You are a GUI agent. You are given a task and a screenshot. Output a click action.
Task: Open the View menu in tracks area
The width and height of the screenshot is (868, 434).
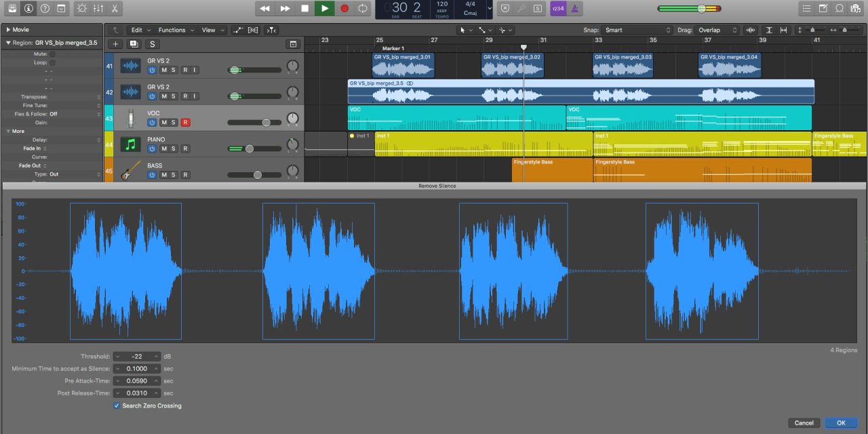tap(212, 30)
